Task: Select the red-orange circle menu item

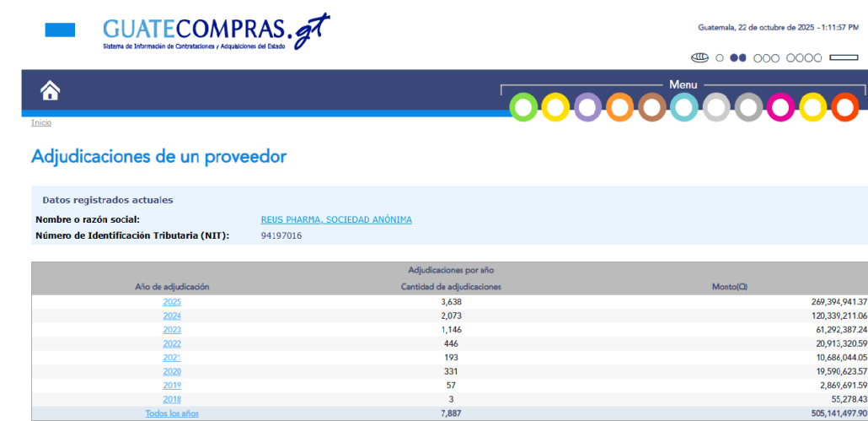Action: pyautogui.click(x=844, y=107)
